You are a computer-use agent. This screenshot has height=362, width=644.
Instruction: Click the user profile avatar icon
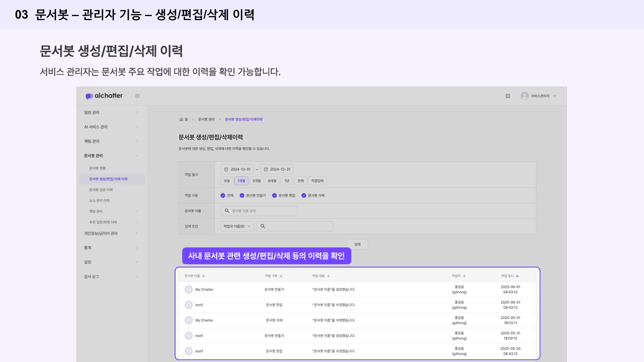pyautogui.click(x=524, y=96)
